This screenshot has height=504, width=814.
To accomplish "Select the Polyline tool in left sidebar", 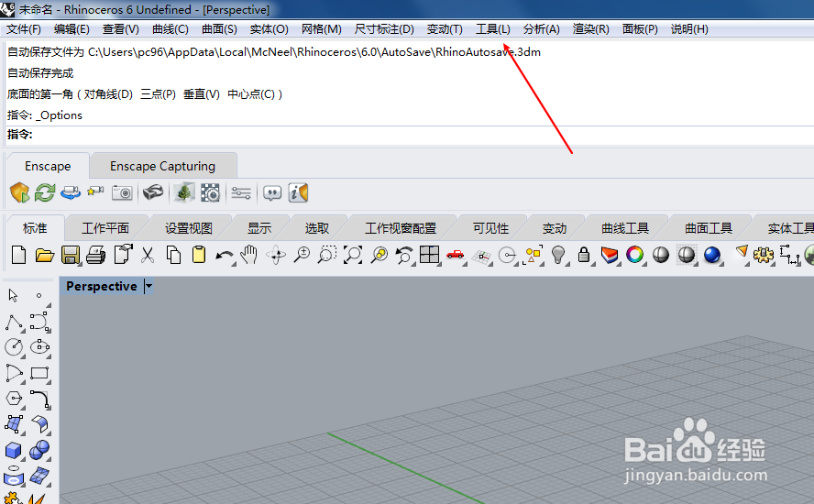I will pos(14,322).
